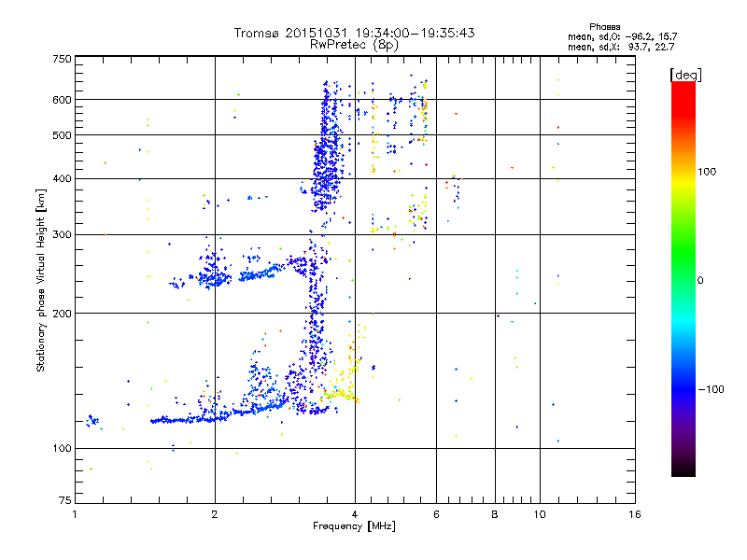Image resolution: width=747 pixels, height=560 pixels.
Task: Click the '8' frequency tick label
Action: pos(495,514)
